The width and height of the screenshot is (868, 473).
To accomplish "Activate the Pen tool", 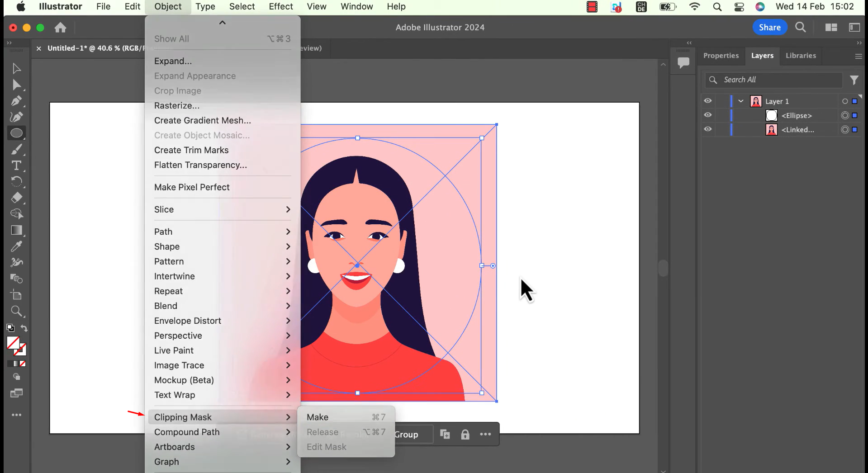I will tap(16, 101).
